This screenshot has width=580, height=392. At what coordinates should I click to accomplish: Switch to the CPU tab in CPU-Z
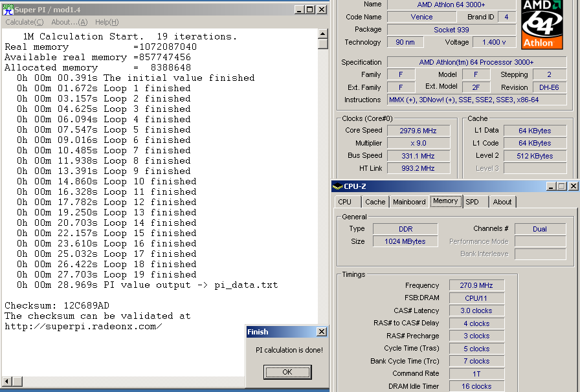click(345, 202)
